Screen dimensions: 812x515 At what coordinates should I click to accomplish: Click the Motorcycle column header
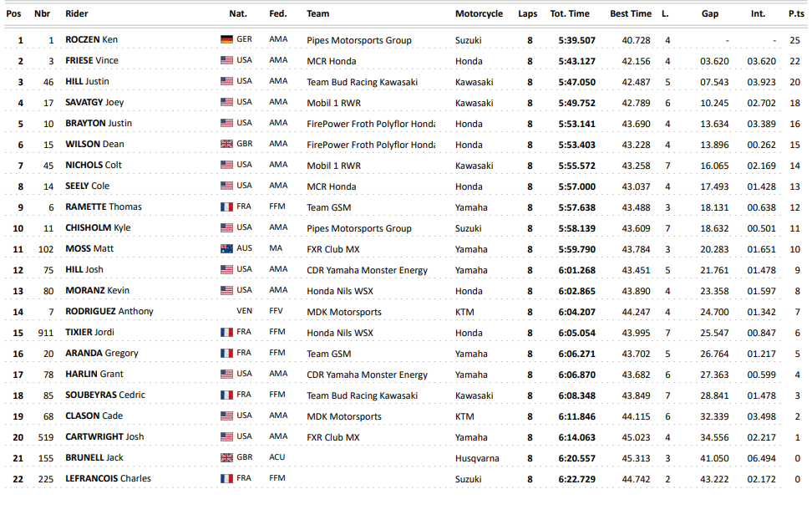point(479,13)
